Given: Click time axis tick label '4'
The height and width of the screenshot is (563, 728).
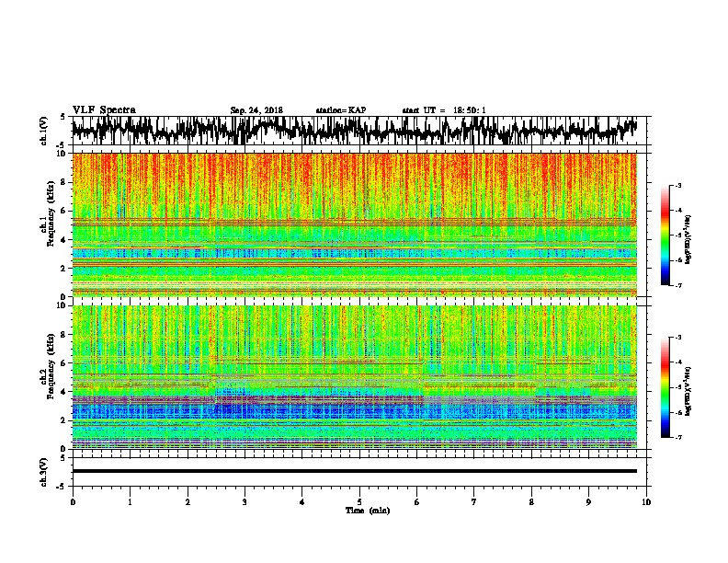Looking at the screenshot, I should pos(302,502).
